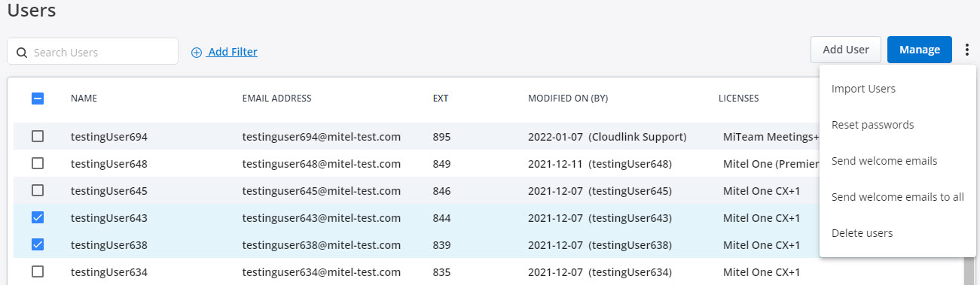
Task: Toggle the select-all checkbox in table header
Action: (x=38, y=99)
